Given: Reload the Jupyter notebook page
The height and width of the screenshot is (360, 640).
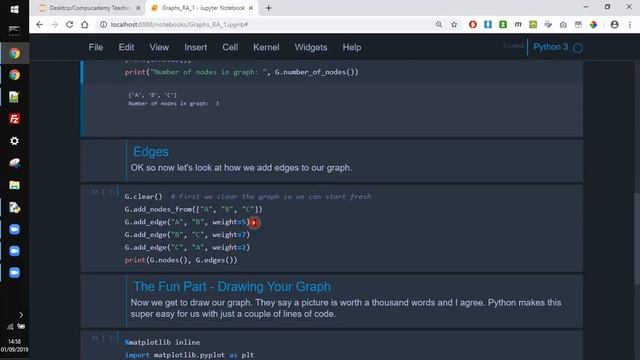Looking at the screenshot, I should [x=69, y=24].
